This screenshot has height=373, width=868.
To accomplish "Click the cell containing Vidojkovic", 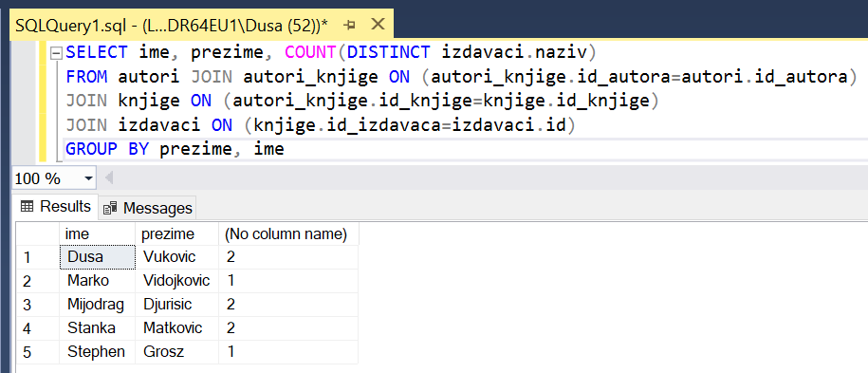I will 177,282.
